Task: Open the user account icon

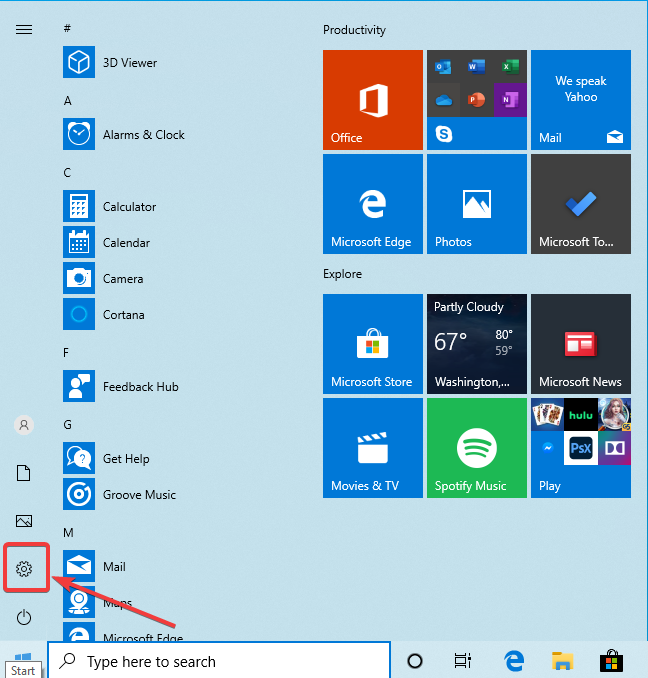Action: coord(24,425)
